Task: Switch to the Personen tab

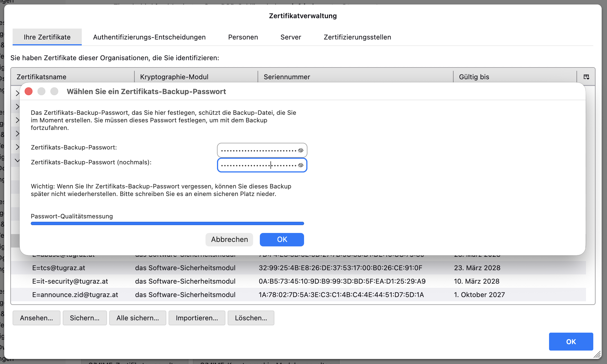Action: point(243,37)
